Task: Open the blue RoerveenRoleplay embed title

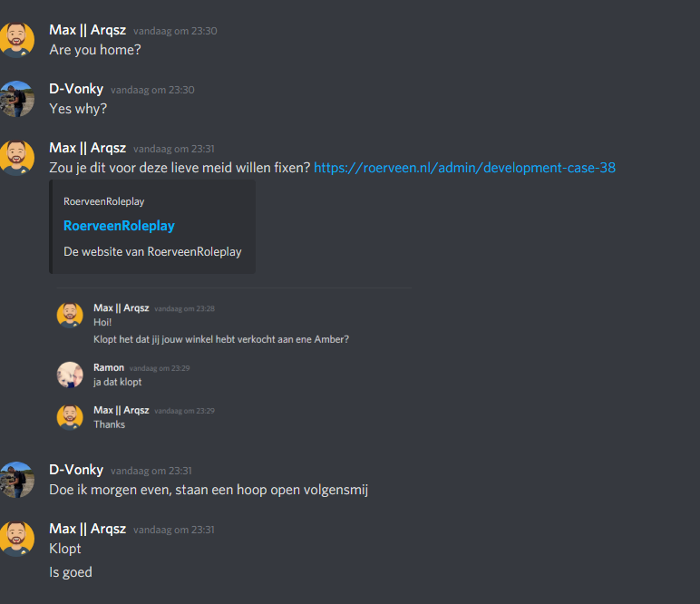Action: [119, 226]
